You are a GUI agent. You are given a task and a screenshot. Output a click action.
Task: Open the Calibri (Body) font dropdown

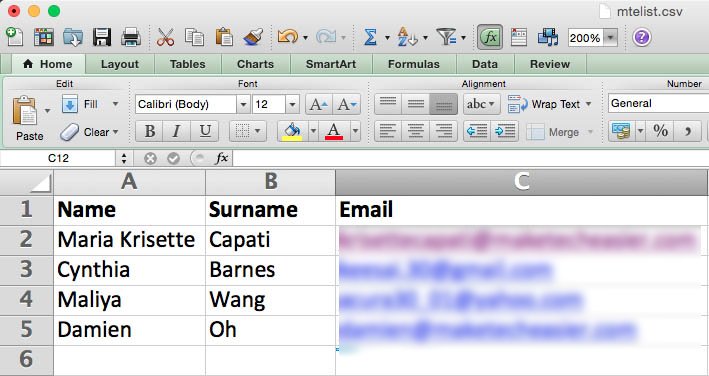[x=243, y=104]
